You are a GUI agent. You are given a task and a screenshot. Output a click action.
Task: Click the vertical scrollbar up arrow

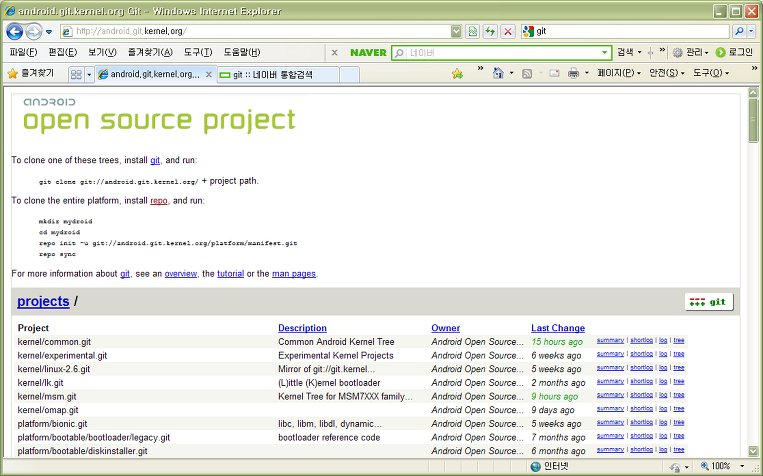pyautogui.click(x=753, y=92)
